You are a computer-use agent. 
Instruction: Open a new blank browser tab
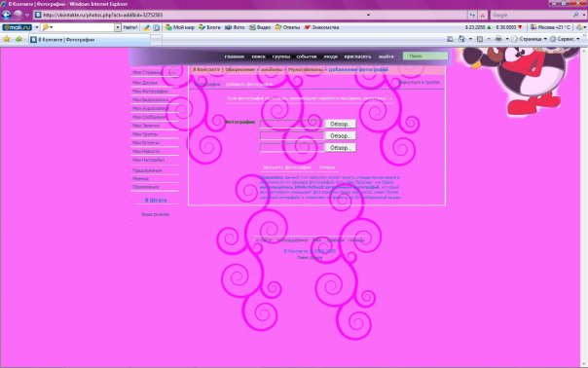click(157, 39)
